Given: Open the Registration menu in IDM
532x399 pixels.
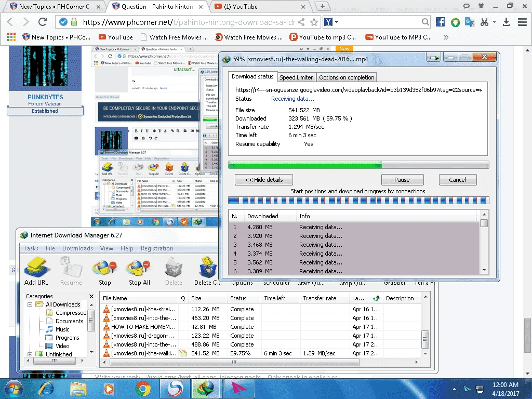Looking at the screenshot, I should pyautogui.click(x=157, y=248).
